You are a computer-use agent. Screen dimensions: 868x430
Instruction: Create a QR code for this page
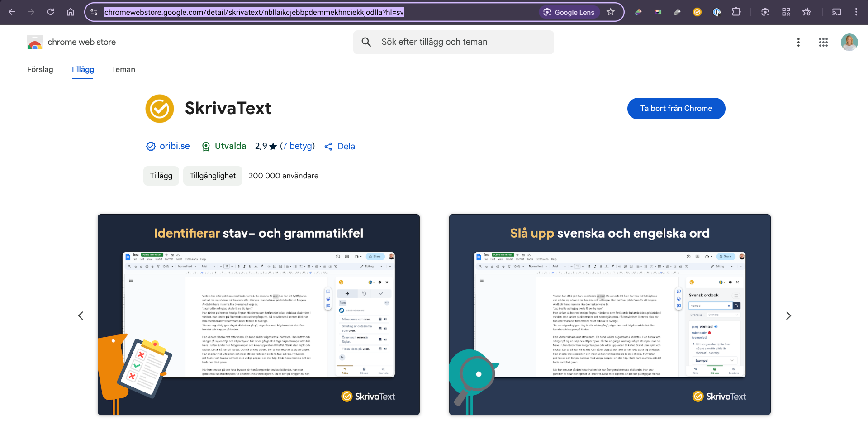coord(786,12)
